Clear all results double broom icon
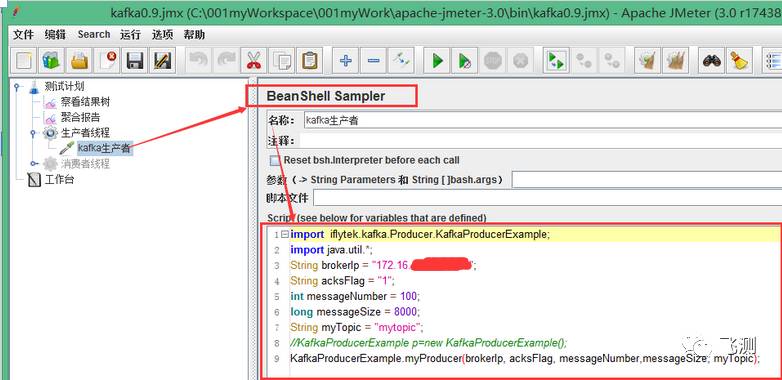The width and height of the screenshot is (782, 380). pyautogui.click(x=675, y=61)
